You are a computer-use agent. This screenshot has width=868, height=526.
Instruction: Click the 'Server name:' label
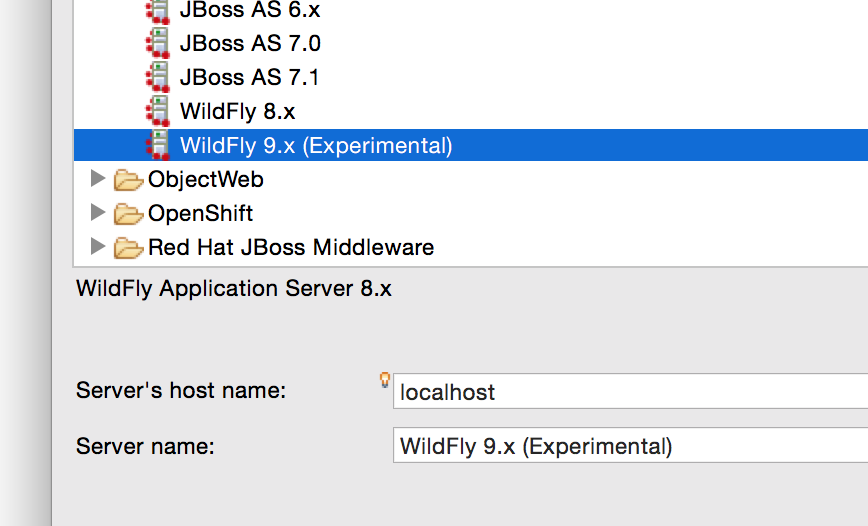point(145,446)
